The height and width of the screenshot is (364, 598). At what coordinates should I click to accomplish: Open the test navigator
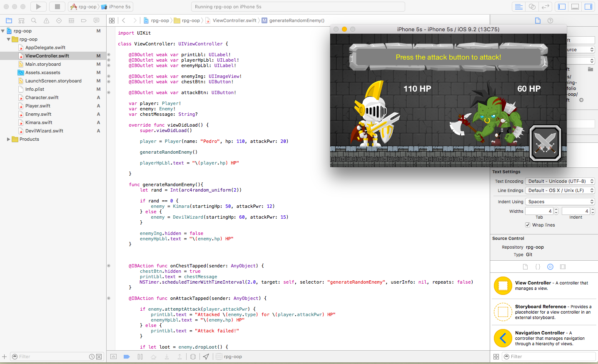click(x=59, y=20)
